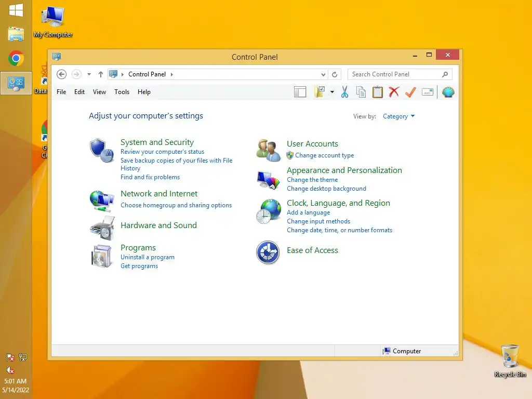
Task: Click the Copy toolbar icon
Action: [x=361, y=92]
